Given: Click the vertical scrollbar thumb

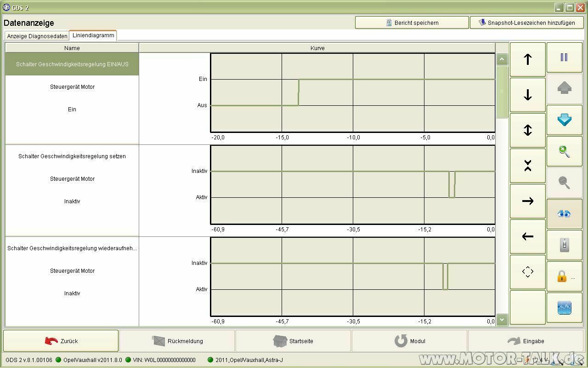Looking at the screenshot, I should coord(502,92).
